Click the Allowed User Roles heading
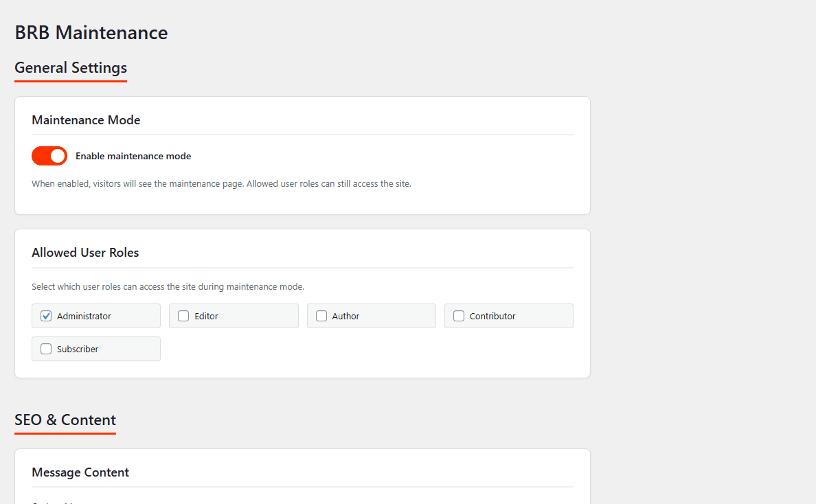The width and height of the screenshot is (816, 504). pos(85,252)
